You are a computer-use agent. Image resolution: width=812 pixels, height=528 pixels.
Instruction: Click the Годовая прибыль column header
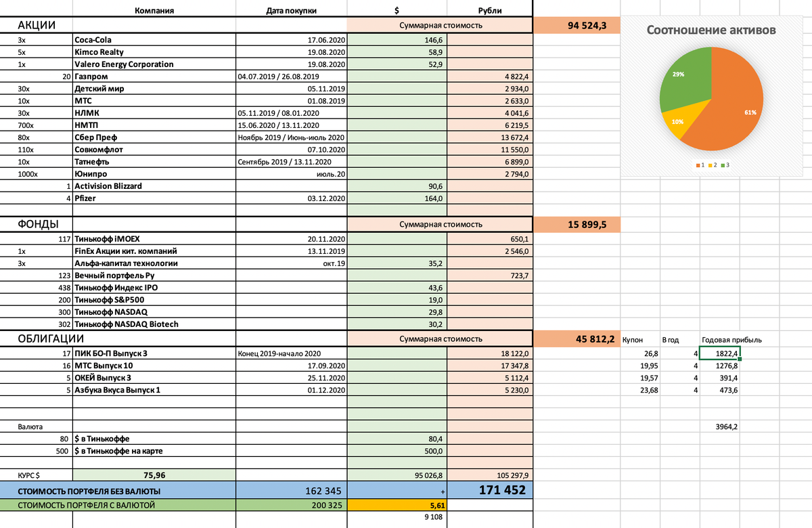tap(732, 339)
